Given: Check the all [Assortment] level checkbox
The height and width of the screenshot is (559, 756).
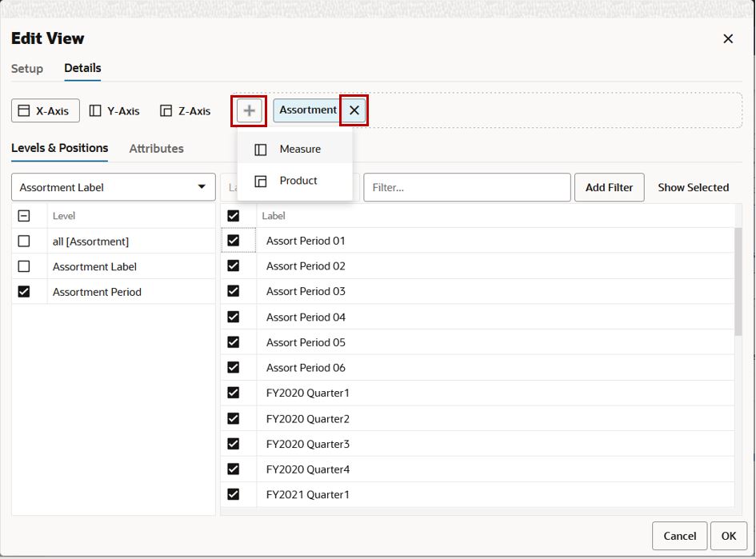Looking at the screenshot, I should [24, 241].
